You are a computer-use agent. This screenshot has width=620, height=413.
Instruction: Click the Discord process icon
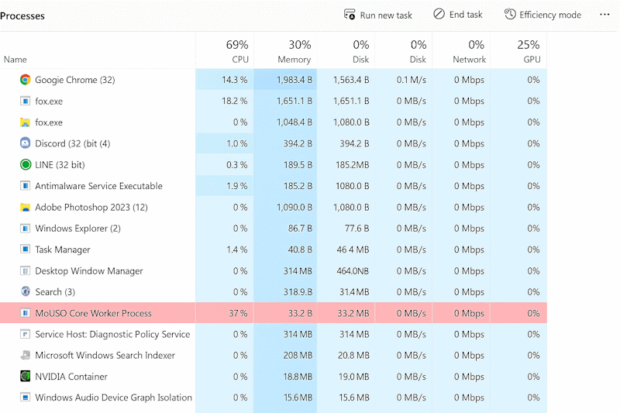(25, 143)
